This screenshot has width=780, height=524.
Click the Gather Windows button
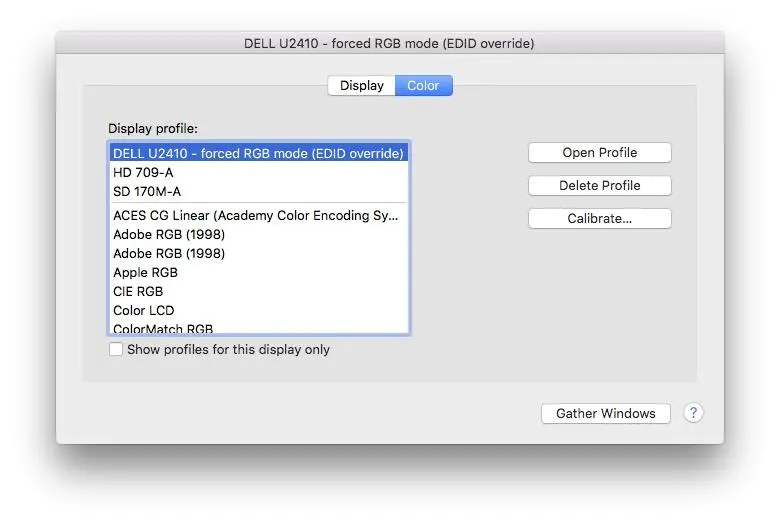click(605, 414)
